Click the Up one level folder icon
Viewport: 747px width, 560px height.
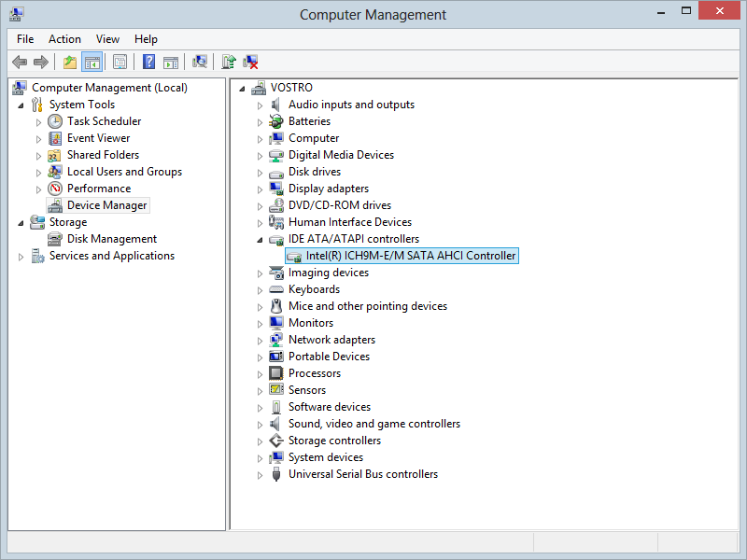pos(70,62)
